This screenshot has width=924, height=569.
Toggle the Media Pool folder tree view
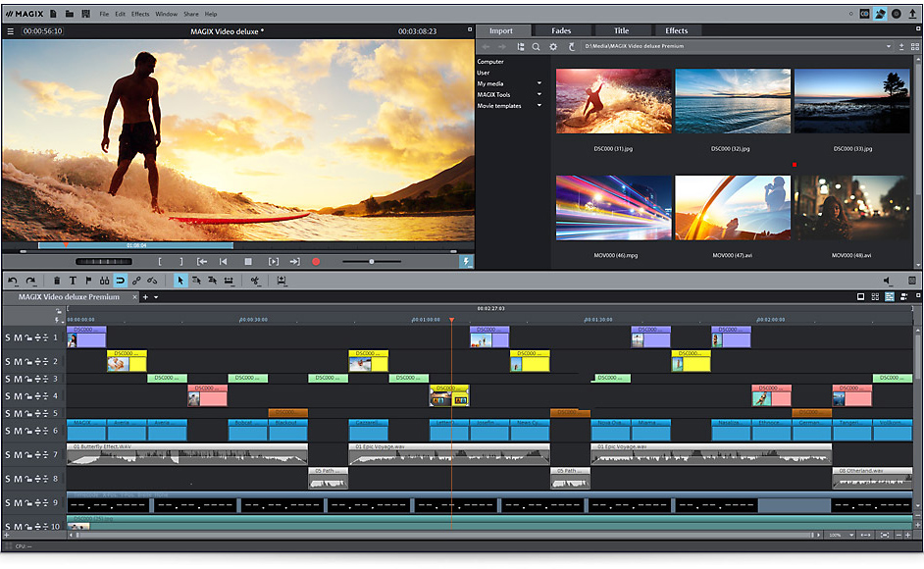pyautogui.click(x=520, y=46)
